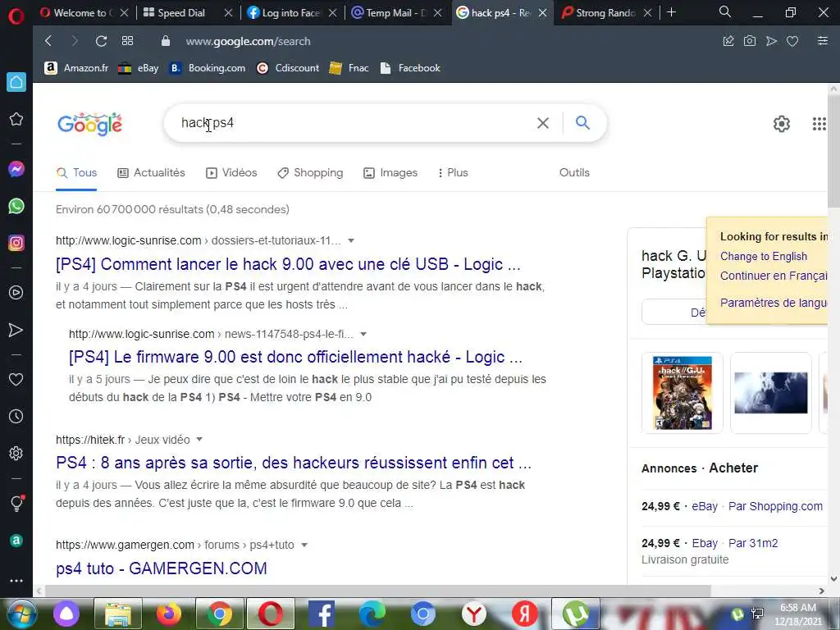This screenshot has width=840, height=630.
Task: Click the vertical page scrollbar thumb
Action: 833,151
